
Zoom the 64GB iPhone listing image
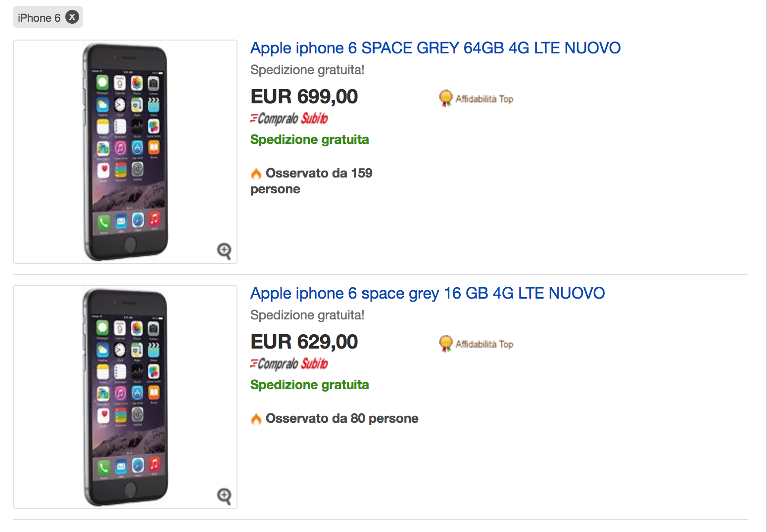(x=224, y=251)
